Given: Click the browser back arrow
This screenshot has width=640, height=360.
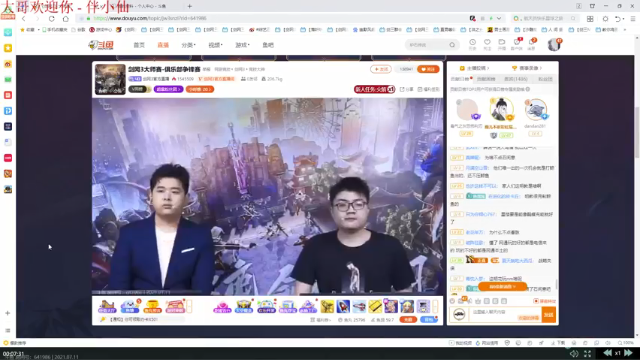Looking at the screenshot, I should pyautogui.click(x=24, y=18).
